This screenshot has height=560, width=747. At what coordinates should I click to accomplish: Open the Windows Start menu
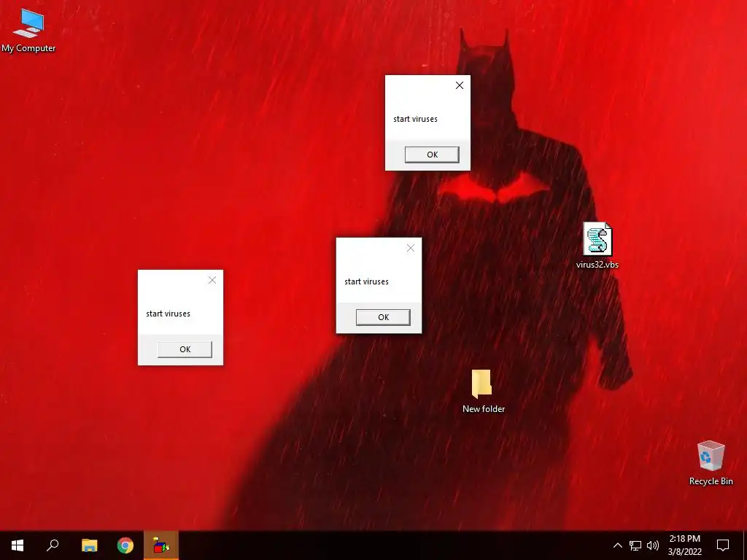tap(18, 545)
